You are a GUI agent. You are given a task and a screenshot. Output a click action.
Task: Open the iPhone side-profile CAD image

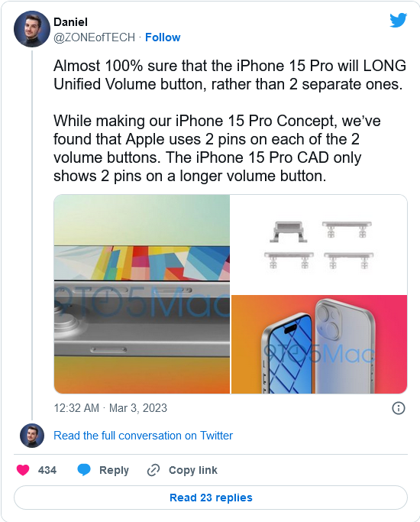click(142, 294)
